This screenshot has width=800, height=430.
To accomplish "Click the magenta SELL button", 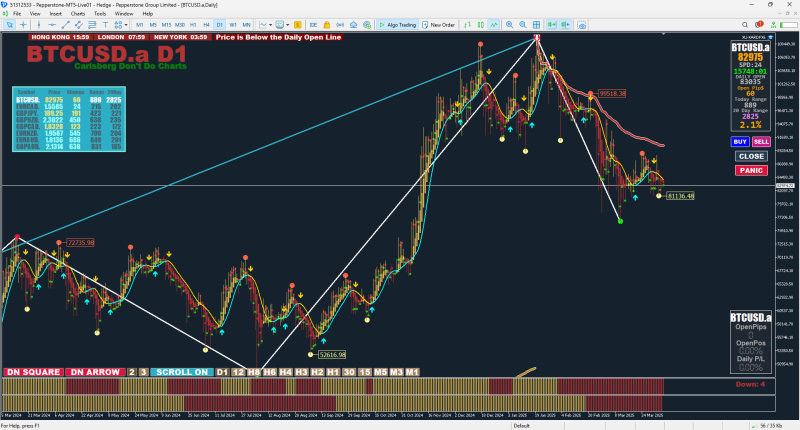I will point(761,142).
